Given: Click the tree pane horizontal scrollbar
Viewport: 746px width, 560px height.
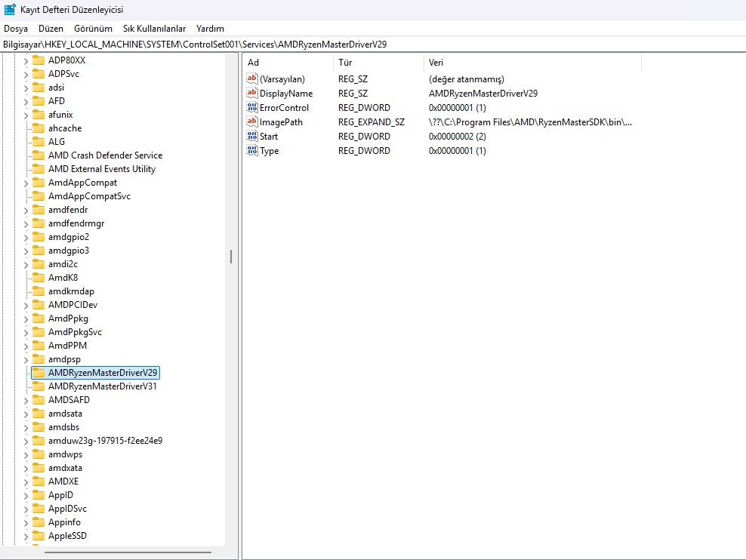Looking at the screenshot, I should 128,552.
